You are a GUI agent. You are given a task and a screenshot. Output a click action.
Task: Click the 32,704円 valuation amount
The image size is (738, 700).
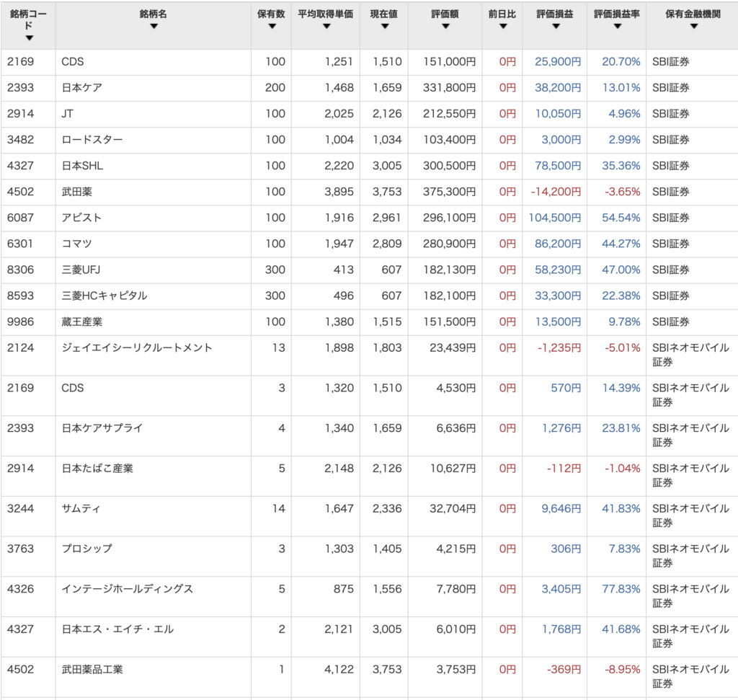click(453, 508)
